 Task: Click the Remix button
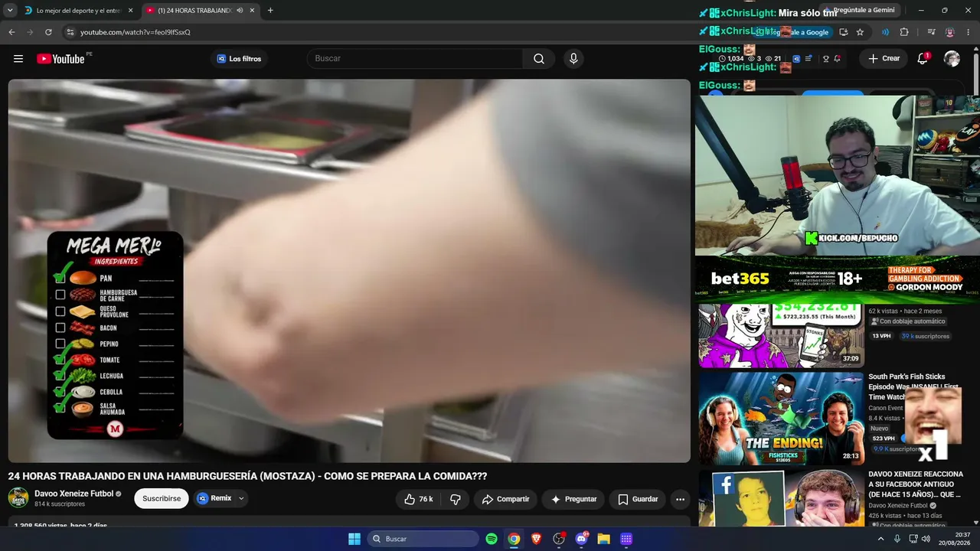point(214,499)
